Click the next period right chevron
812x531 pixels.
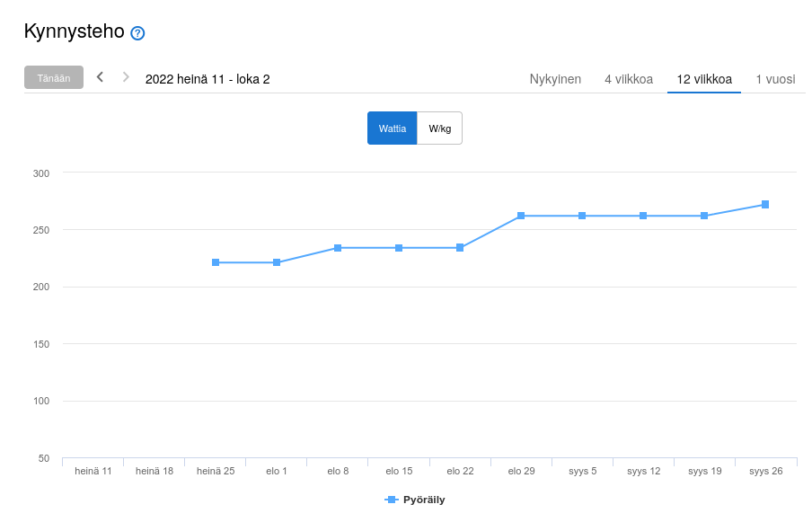126,77
